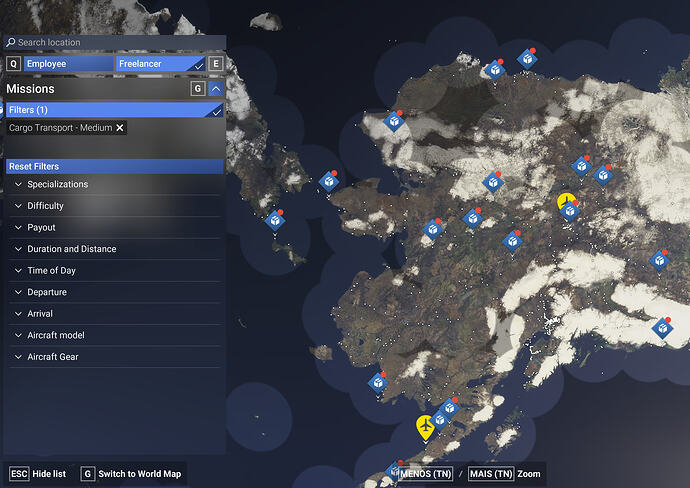Image resolution: width=690 pixels, height=488 pixels.
Task: Select cargo mission overlapping interior airplane marker
Action: click(x=570, y=211)
